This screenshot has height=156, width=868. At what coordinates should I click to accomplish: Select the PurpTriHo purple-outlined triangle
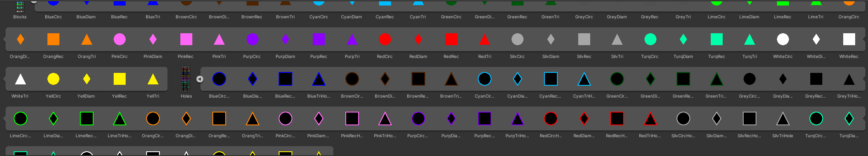tap(518, 118)
